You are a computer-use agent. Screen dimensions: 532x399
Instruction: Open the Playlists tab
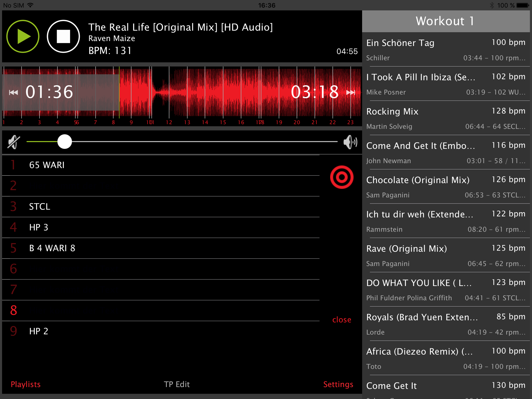pyautogui.click(x=25, y=384)
